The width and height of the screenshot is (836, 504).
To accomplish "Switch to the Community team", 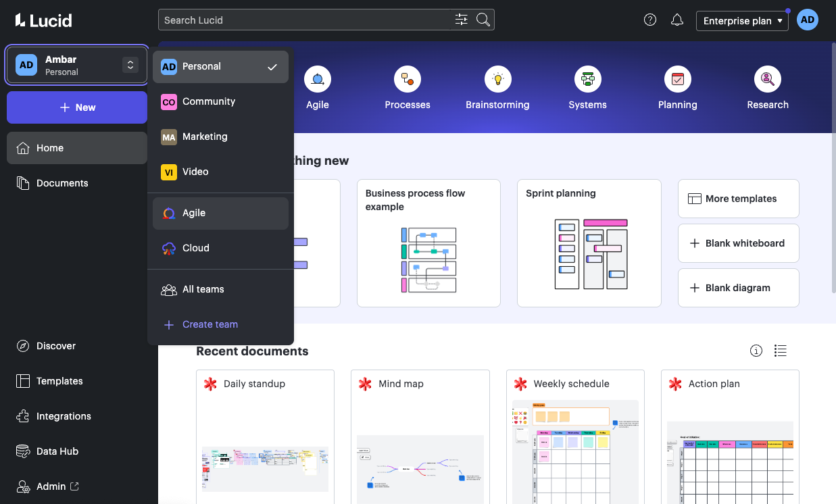I will point(220,101).
